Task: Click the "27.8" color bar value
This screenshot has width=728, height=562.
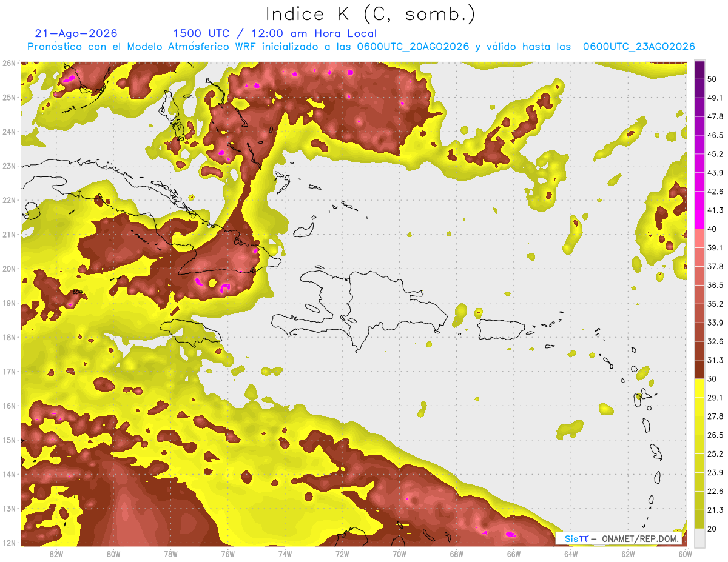Action: tap(716, 416)
